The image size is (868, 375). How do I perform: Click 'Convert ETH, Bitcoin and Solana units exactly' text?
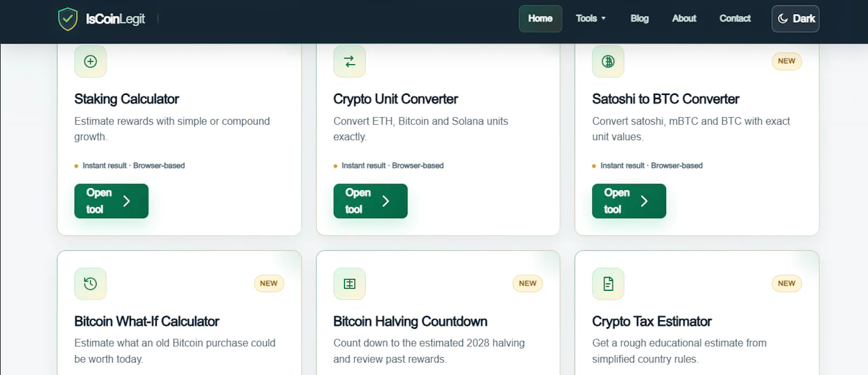coord(420,129)
